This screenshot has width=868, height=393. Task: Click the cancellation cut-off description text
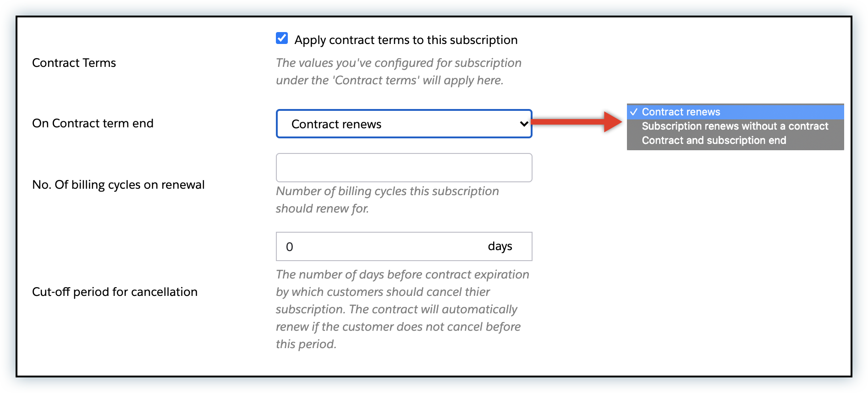pos(402,309)
